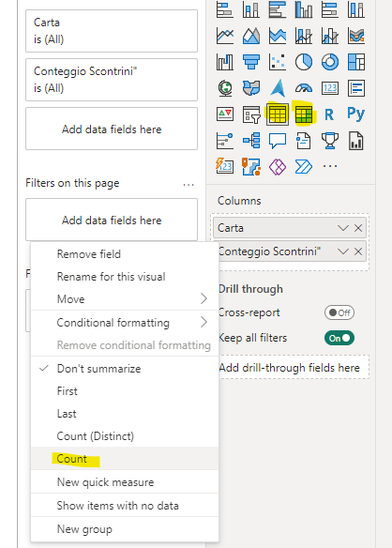The height and width of the screenshot is (548, 392).
Task: Choose the ribbon chart visual
Action: (356, 36)
